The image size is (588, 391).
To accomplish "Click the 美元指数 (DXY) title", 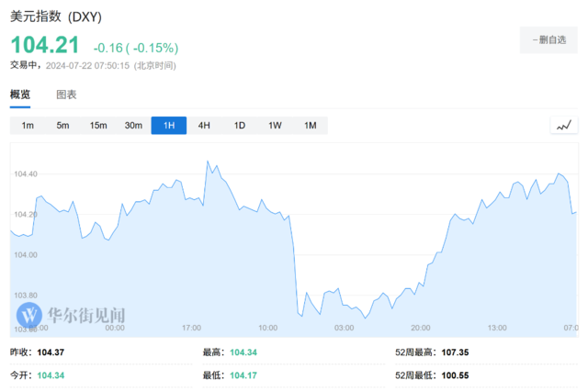I will point(56,17).
